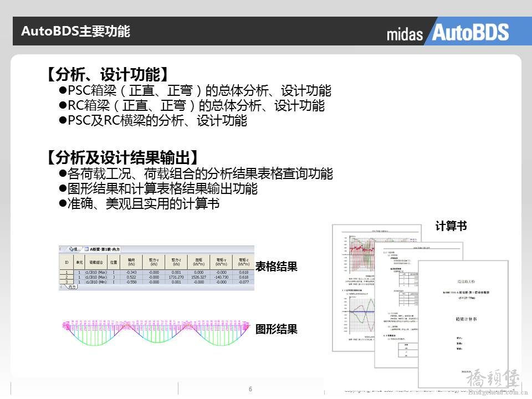The height and width of the screenshot is (399, 532).
Task: Click the PSC箱梁 overall analysis bullet
Action: [196, 90]
